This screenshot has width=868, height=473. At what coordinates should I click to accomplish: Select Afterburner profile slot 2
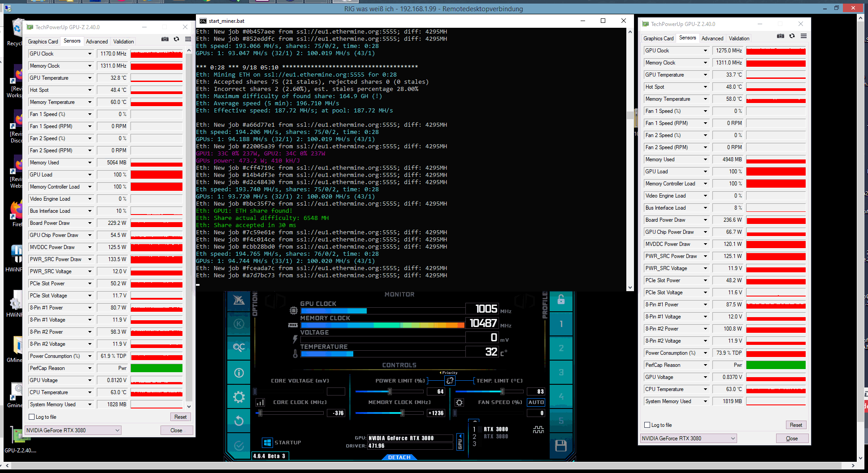click(x=561, y=348)
